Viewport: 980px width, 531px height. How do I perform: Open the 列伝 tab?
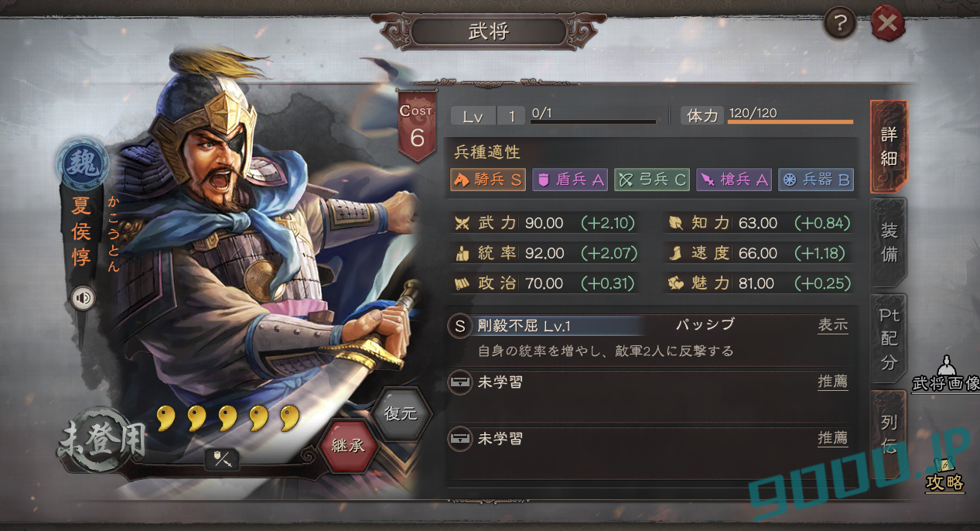click(x=889, y=433)
